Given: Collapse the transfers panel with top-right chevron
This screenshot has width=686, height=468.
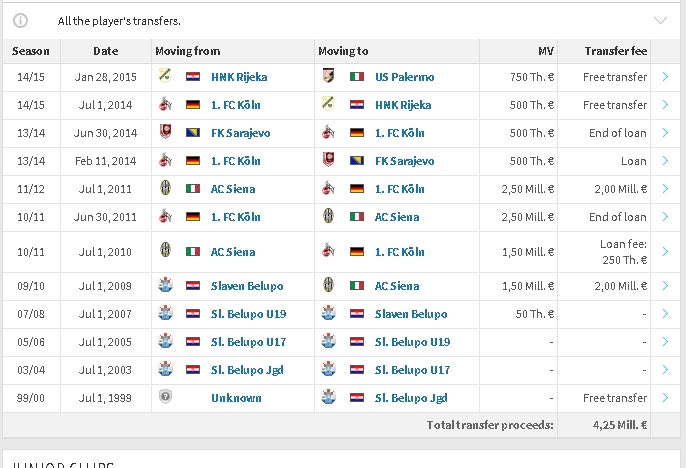Looking at the screenshot, I should (660, 20).
